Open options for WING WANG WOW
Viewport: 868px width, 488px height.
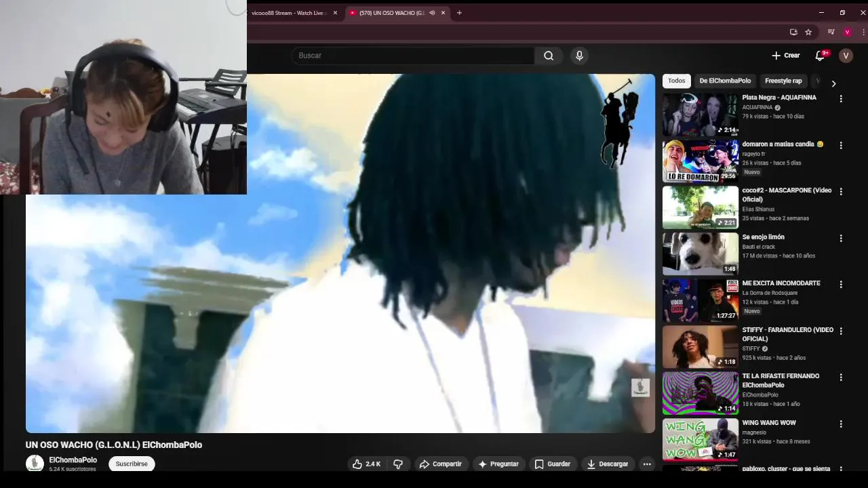click(841, 424)
